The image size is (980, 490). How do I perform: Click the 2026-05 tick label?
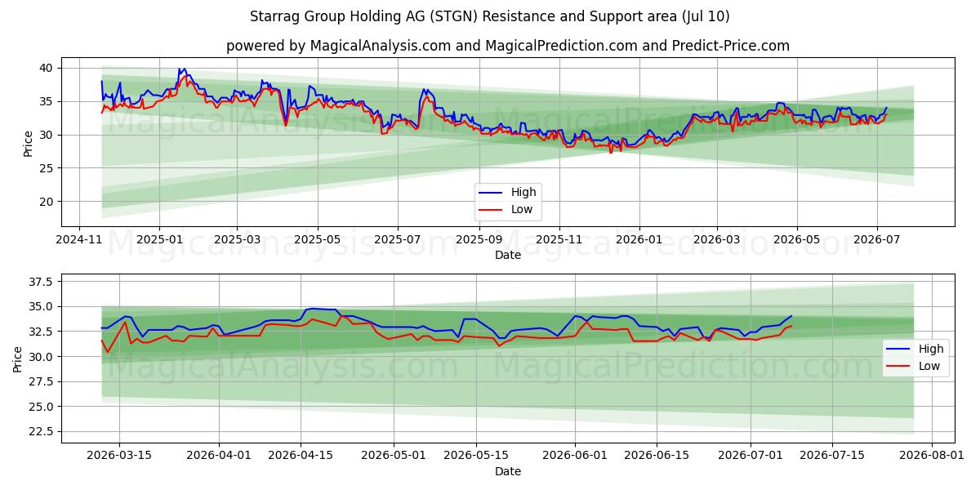[797, 240]
